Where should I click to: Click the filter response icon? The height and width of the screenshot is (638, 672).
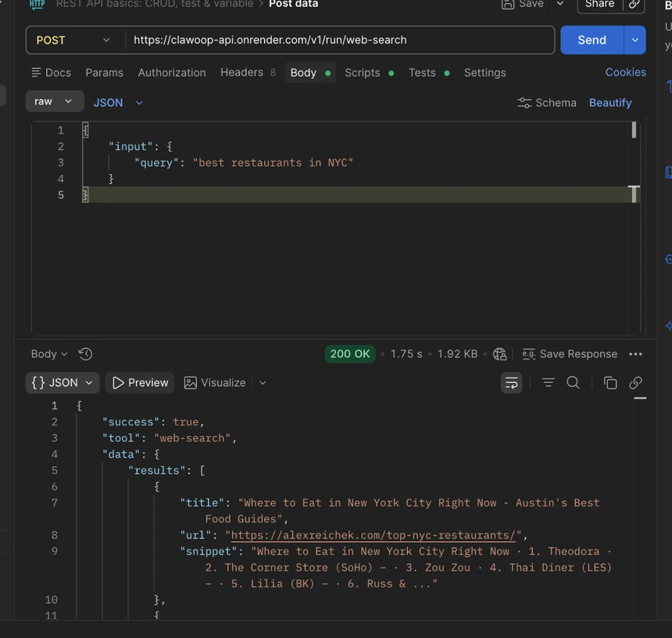[x=549, y=382]
